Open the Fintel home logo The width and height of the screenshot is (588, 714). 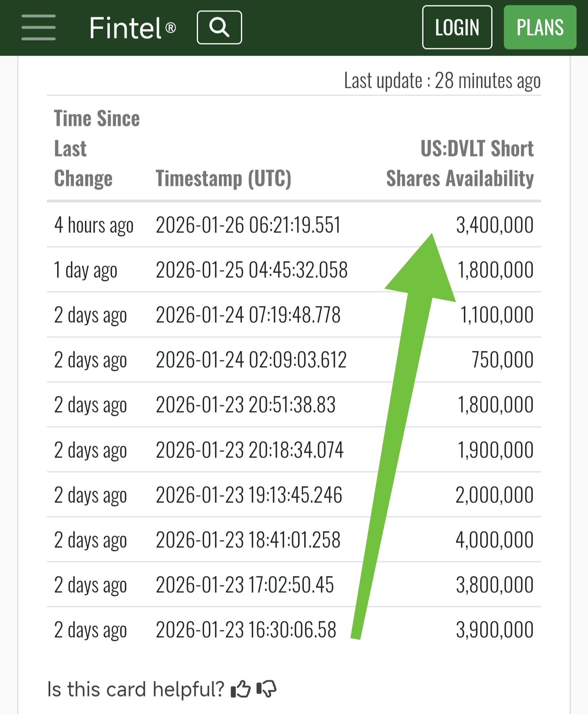132,28
